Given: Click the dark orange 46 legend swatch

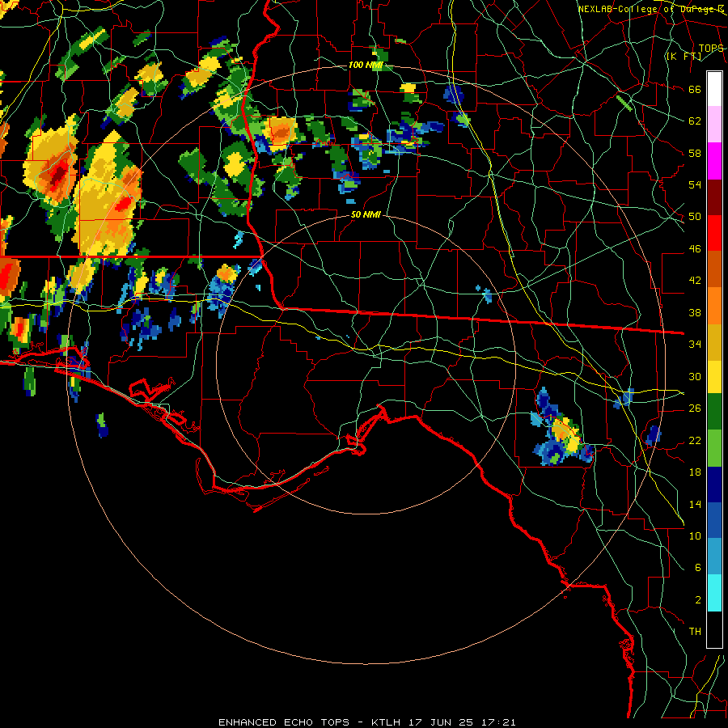Looking at the screenshot, I should click(x=714, y=269).
